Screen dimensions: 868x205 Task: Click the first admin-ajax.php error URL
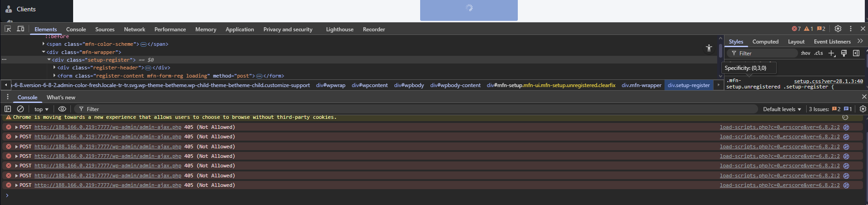point(108,127)
